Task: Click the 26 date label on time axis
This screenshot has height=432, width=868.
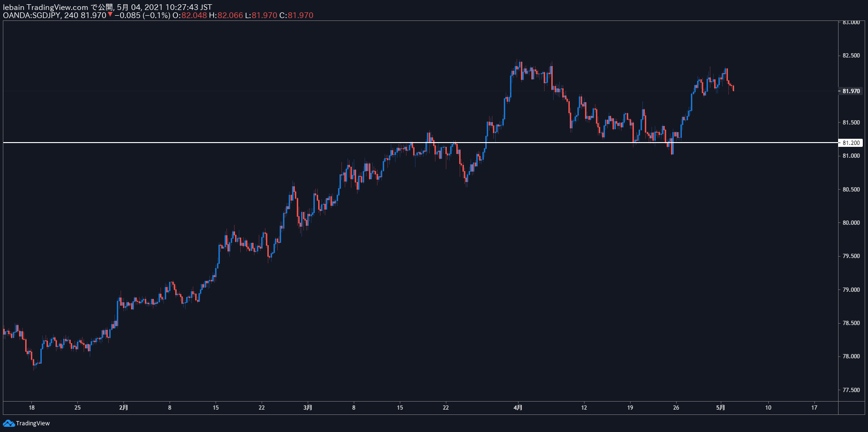Action: [676, 407]
